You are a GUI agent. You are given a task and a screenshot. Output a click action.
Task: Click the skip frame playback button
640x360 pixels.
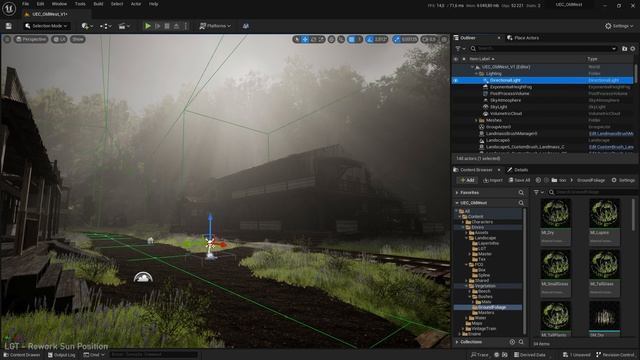click(158, 26)
